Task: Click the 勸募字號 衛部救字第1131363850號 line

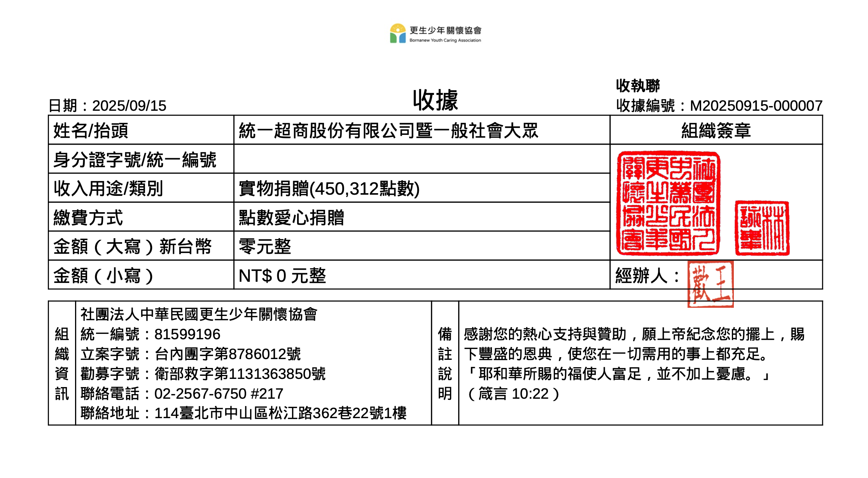Action: pos(203,374)
